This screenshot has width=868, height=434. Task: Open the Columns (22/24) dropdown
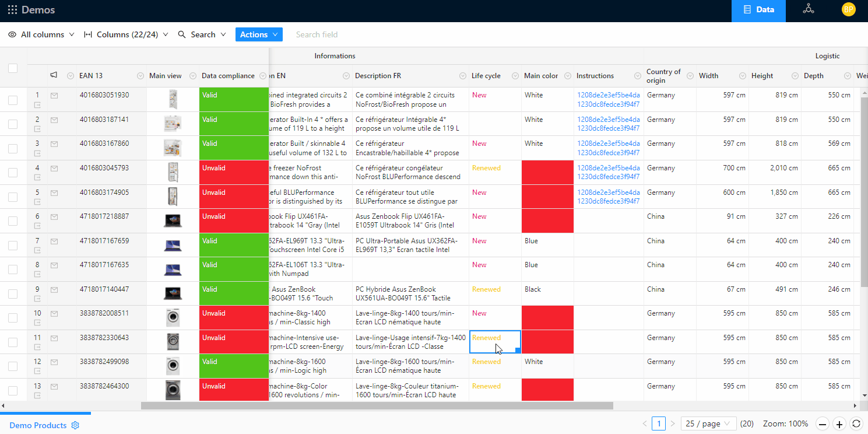tap(126, 34)
